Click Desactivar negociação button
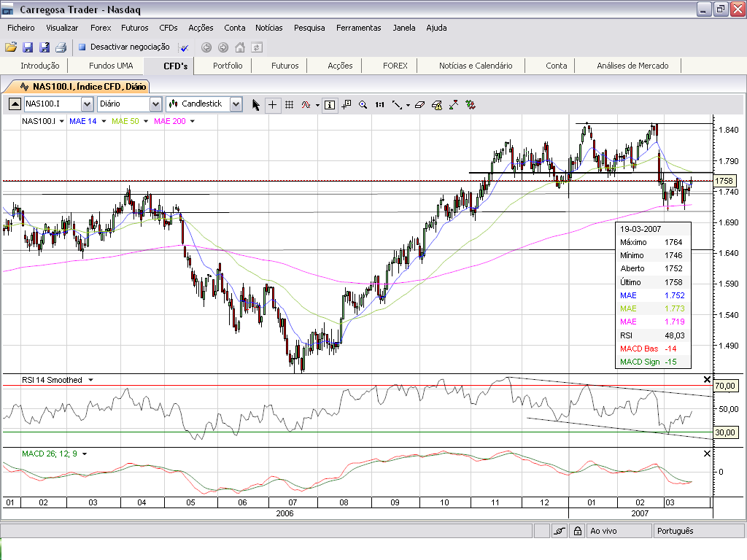The width and height of the screenshot is (747, 560). pos(124,47)
